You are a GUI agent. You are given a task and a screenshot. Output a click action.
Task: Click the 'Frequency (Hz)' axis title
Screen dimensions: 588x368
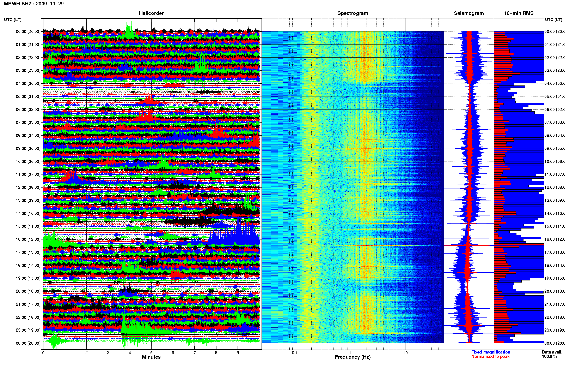pyautogui.click(x=353, y=357)
